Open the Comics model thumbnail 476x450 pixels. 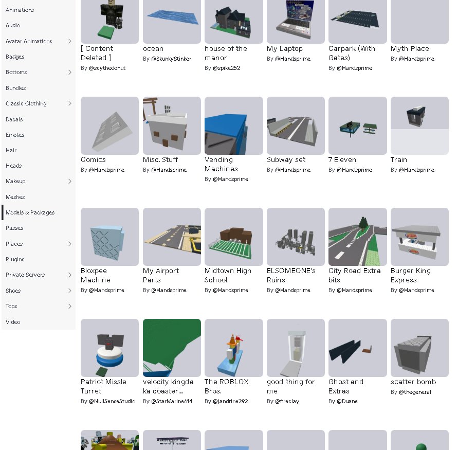[109, 125]
